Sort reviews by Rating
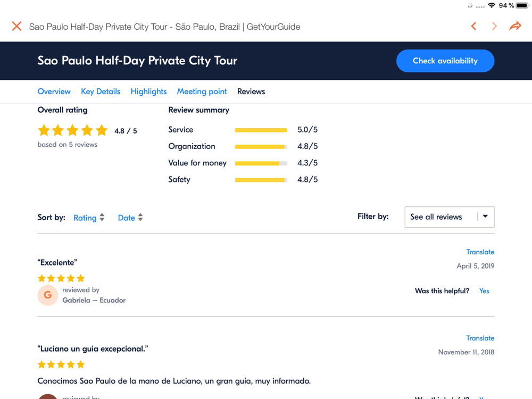This screenshot has width=532, height=399. click(x=89, y=218)
